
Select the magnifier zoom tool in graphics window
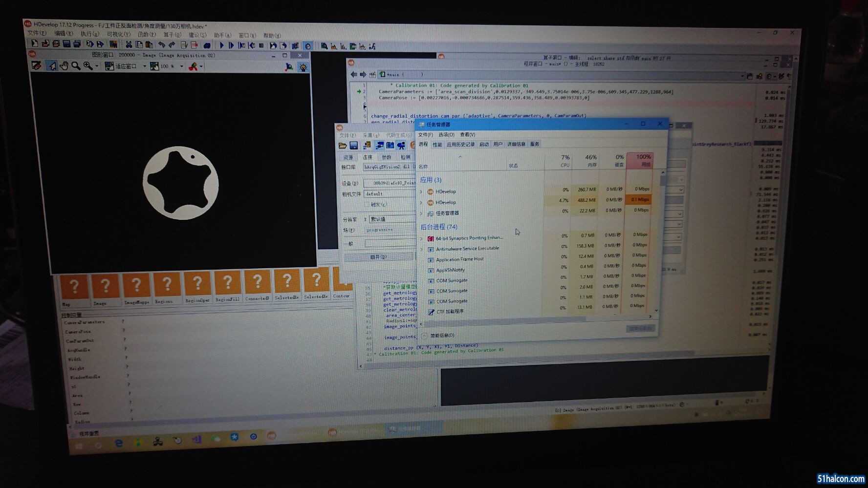[x=76, y=65]
